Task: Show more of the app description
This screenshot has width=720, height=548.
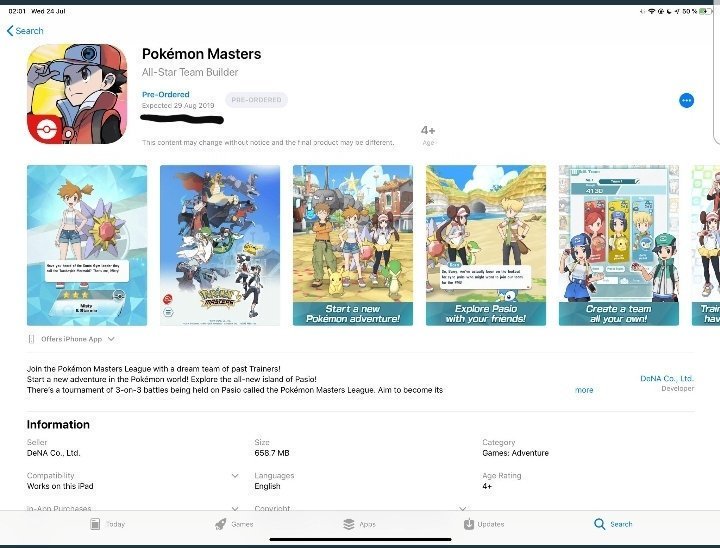Action: click(584, 390)
